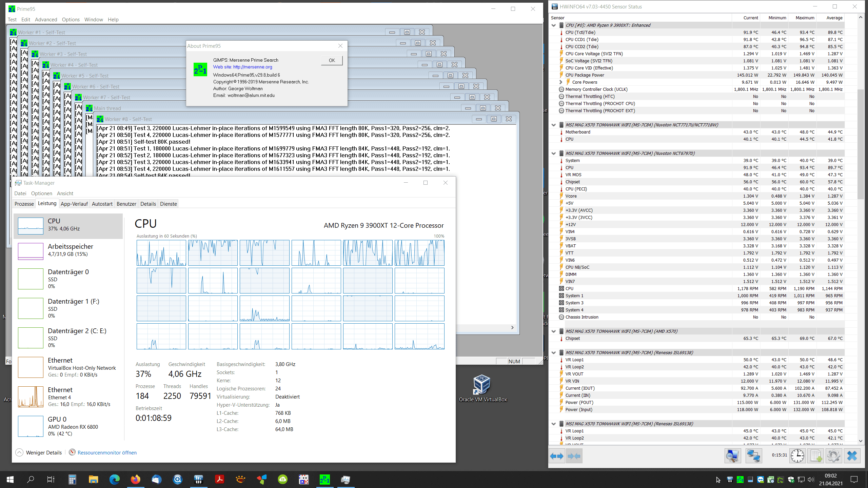Open notification center icon

[x=854, y=479]
